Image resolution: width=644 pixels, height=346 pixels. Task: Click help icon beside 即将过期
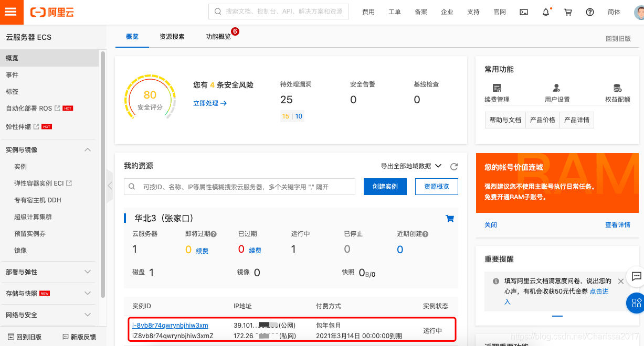214,234
